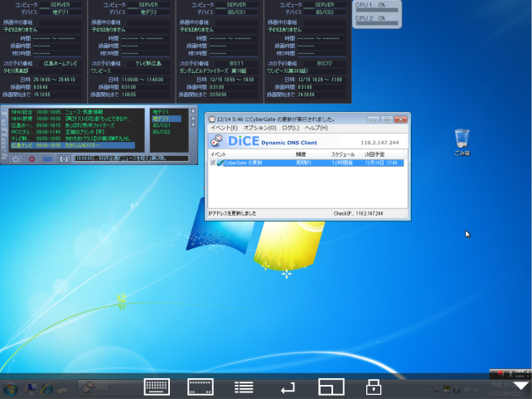This screenshot has height=399, width=532.
Task: Click the bottom small square button beside TvRock tuner list
Action: pyautogui.click(x=193, y=124)
